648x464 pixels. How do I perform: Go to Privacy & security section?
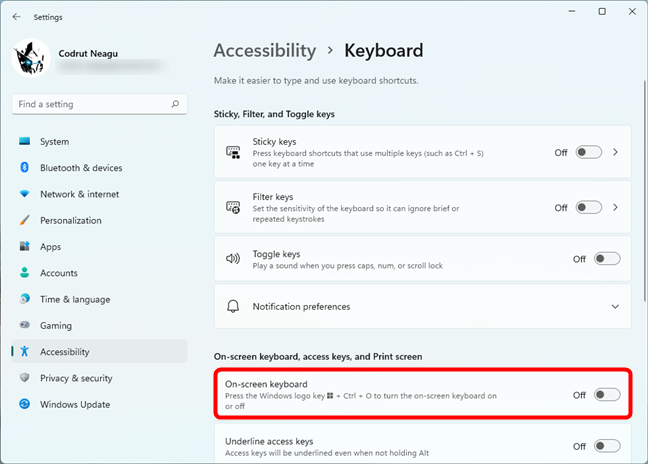(x=76, y=378)
